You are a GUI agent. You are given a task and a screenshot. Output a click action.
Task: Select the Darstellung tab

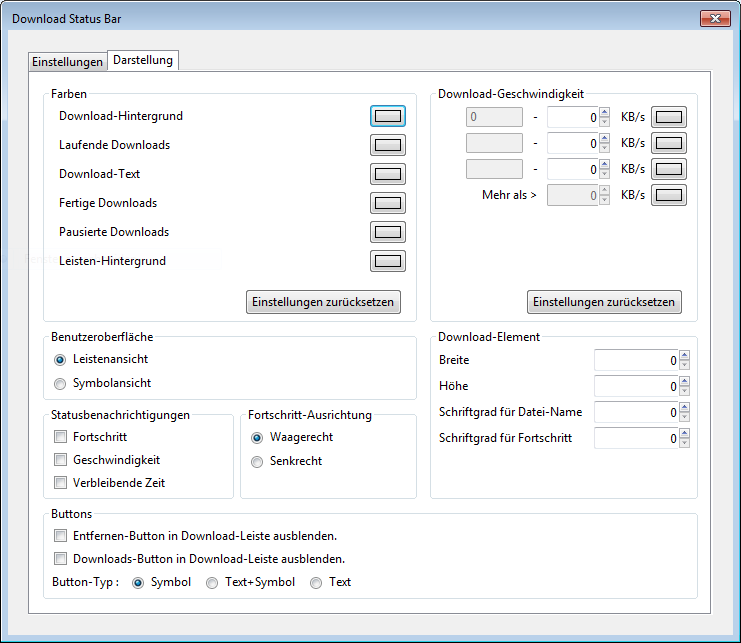point(143,60)
